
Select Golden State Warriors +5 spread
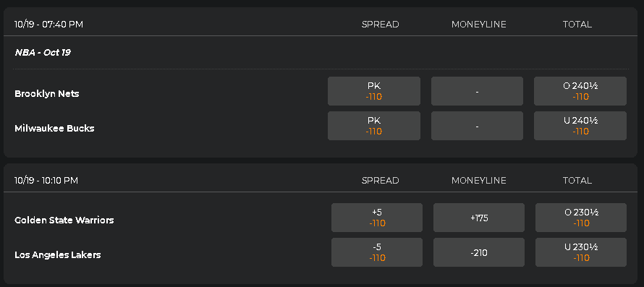click(376, 218)
